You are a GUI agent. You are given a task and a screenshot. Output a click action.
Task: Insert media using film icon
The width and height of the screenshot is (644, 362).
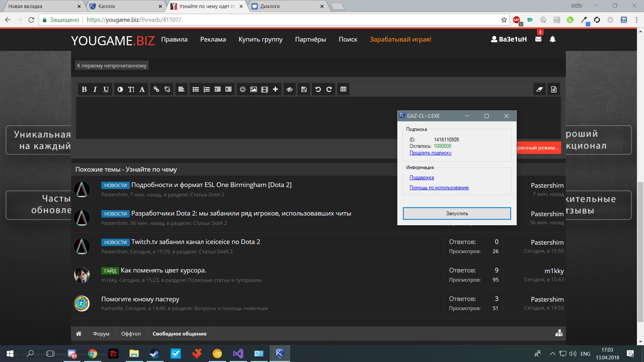pos(265,89)
